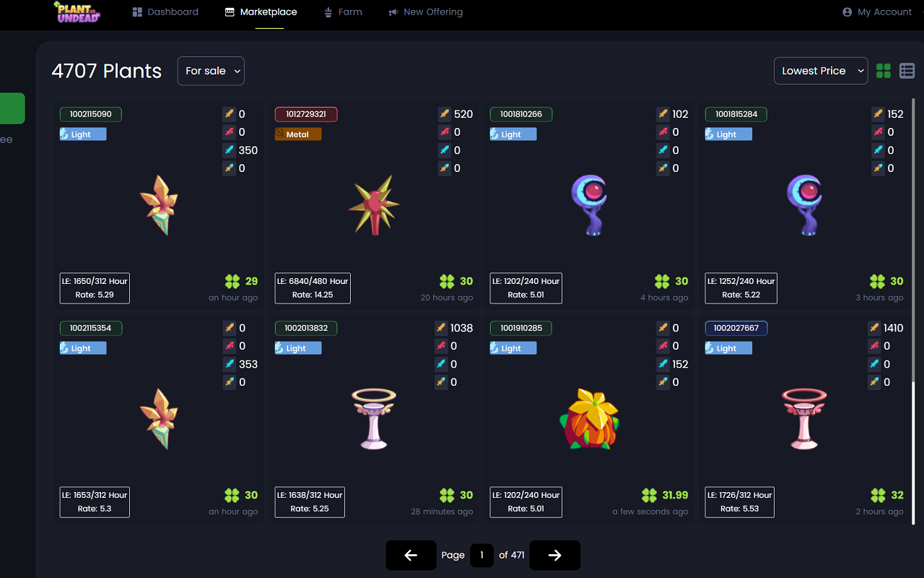Click the Plant vs Undead logo

point(78,12)
